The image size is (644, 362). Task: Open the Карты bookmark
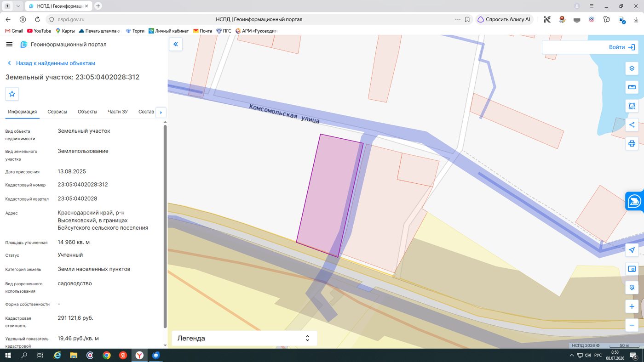point(65,31)
